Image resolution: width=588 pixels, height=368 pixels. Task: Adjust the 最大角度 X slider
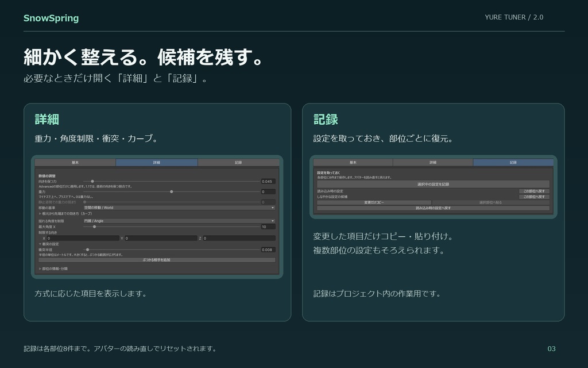pyautogui.click(x=171, y=227)
